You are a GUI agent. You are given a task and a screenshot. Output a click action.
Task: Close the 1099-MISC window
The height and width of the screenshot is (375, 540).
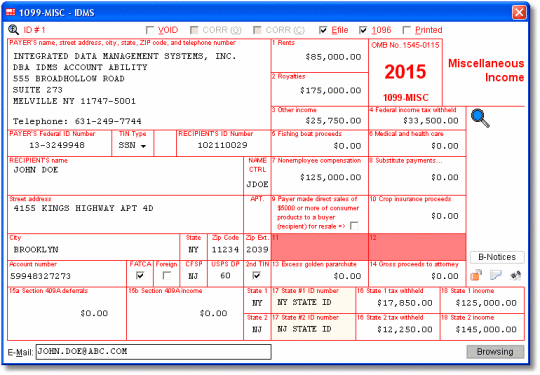[x=519, y=12]
